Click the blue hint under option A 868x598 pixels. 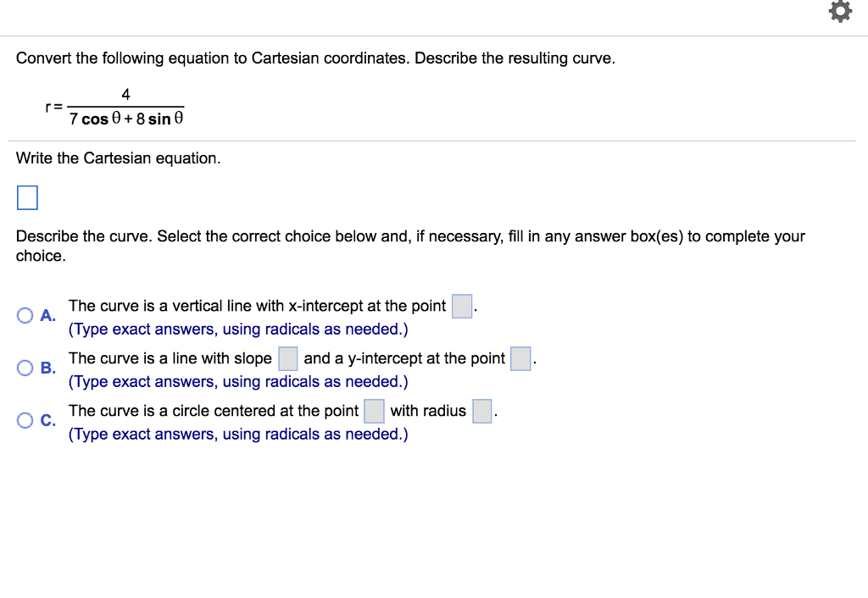[238, 329]
